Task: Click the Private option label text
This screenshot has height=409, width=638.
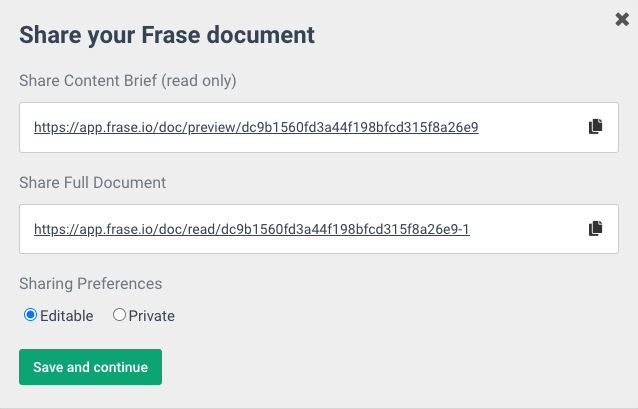Action: 152,316
